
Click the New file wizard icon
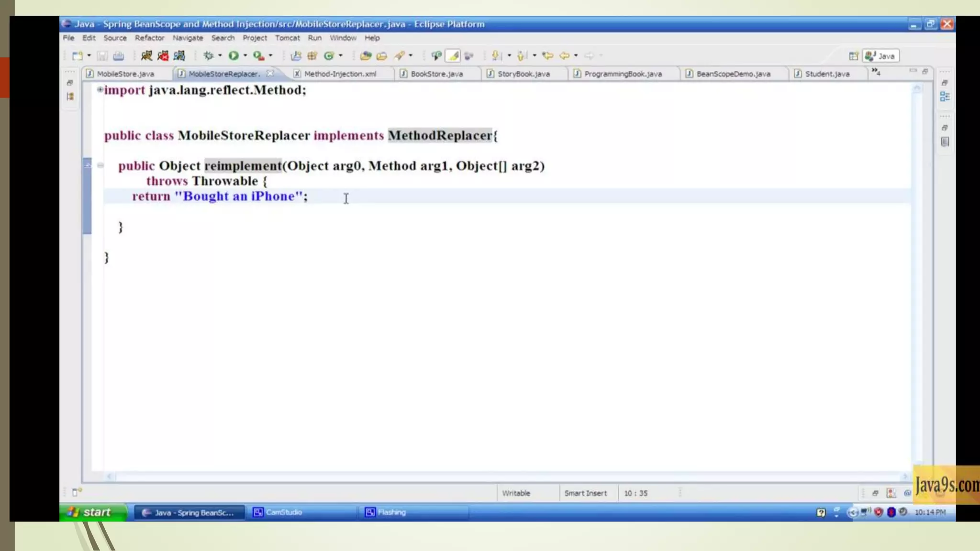[x=77, y=55]
